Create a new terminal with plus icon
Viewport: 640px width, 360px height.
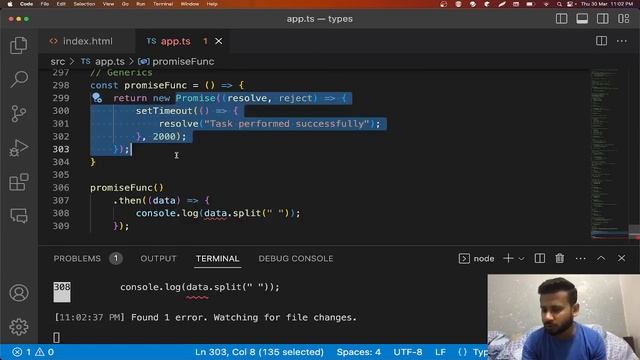coord(508,258)
